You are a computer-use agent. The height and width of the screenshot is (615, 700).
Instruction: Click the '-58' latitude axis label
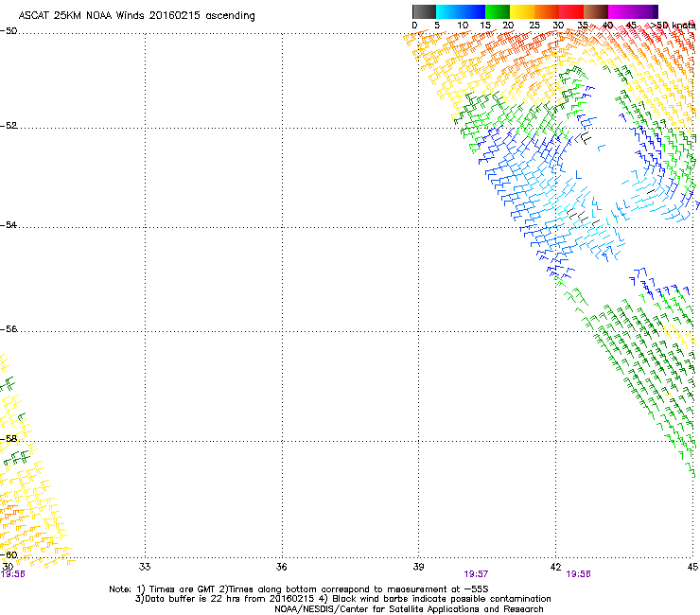click(9, 439)
